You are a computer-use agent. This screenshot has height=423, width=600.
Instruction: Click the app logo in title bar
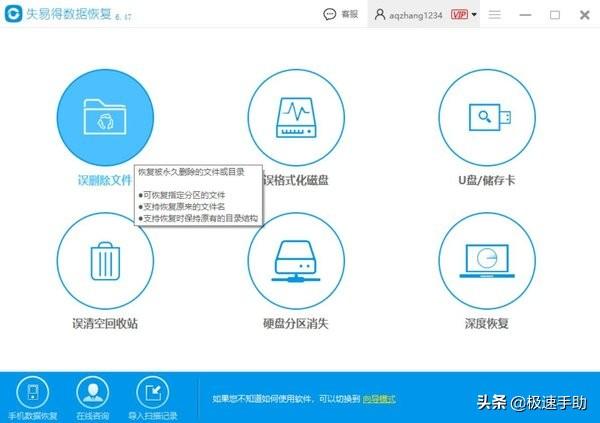point(13,14)
